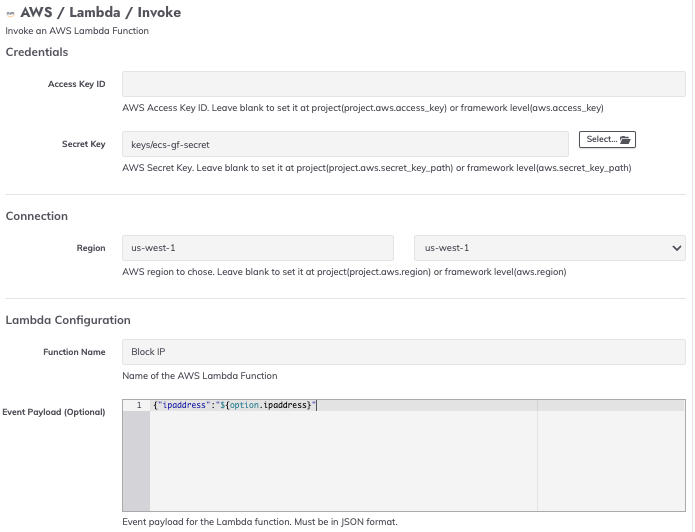Click the Access Key ID input field
This screenshot has height=532, width=695.
pos(404,84)
